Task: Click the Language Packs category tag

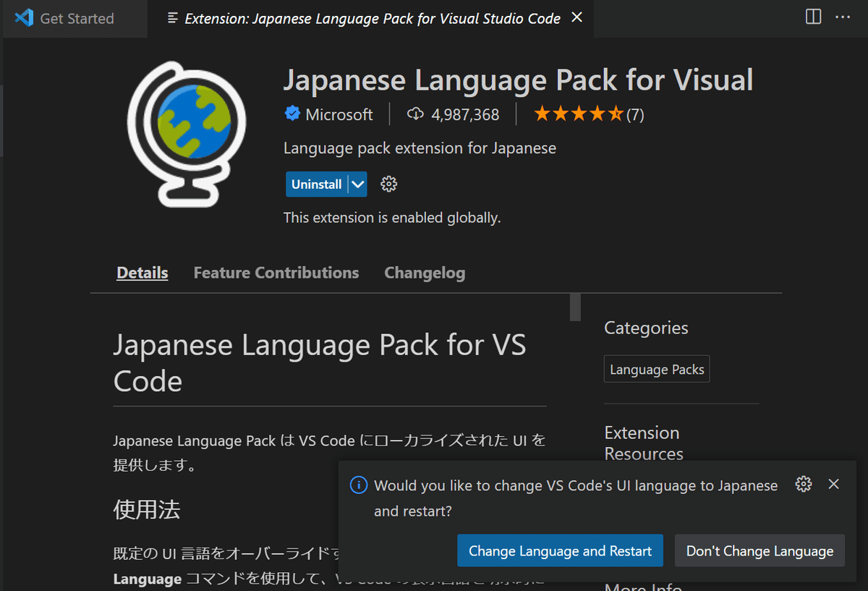Action: [x=657, y=370]
